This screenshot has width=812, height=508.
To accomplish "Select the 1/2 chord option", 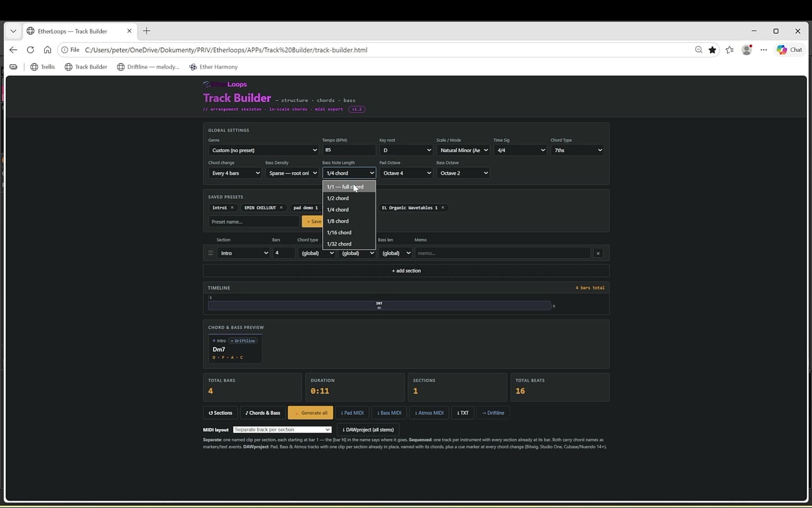I will click(x=349, y=199).
